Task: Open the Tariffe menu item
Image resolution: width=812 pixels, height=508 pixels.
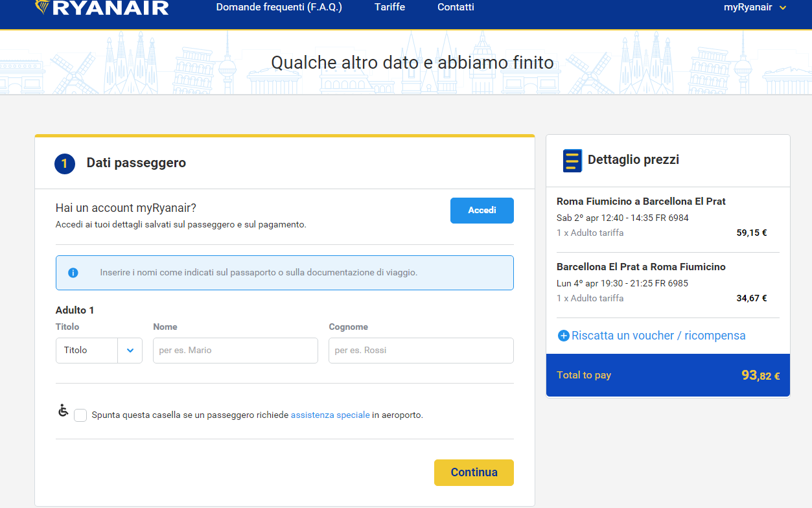Action: [389, 7]
